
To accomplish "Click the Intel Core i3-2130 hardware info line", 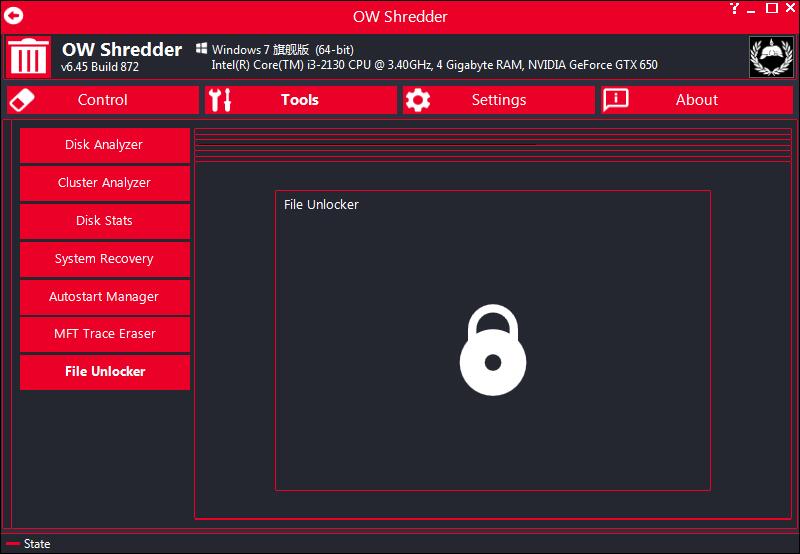I will click(434, 65).
